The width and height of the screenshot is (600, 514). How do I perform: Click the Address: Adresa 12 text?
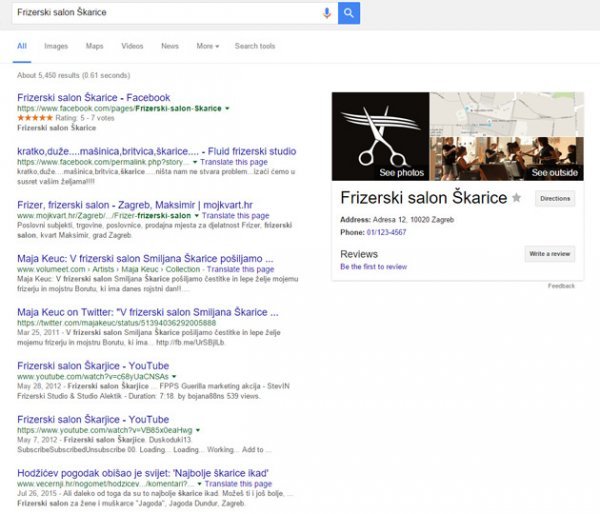(x=397, y=220)
